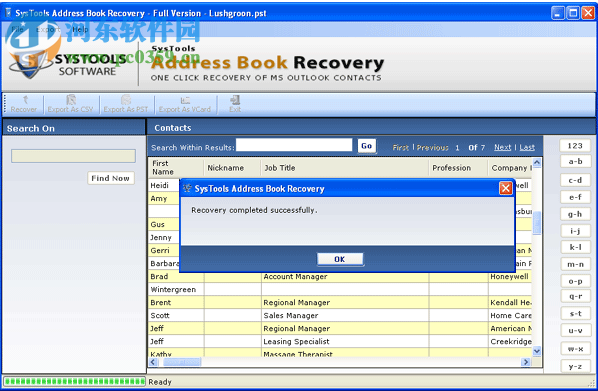598x391 pixels.
Task: Click the Leasing Specialist job title cell
Action: click(x=345, y=341)
